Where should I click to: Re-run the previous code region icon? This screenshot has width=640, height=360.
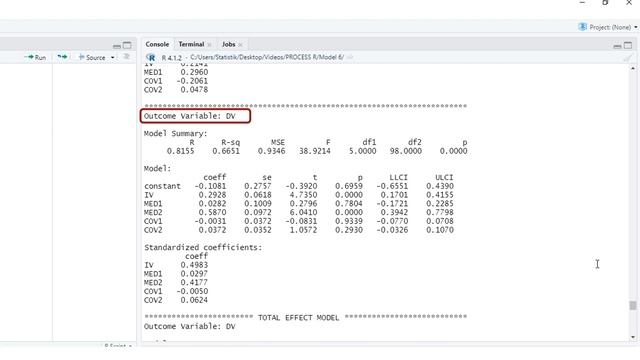pos(62,57)
